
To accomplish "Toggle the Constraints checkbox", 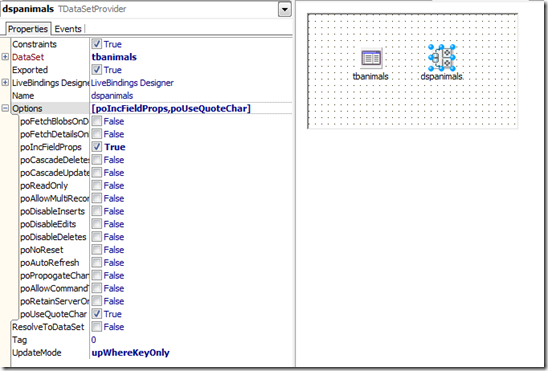I will (97, 44).
